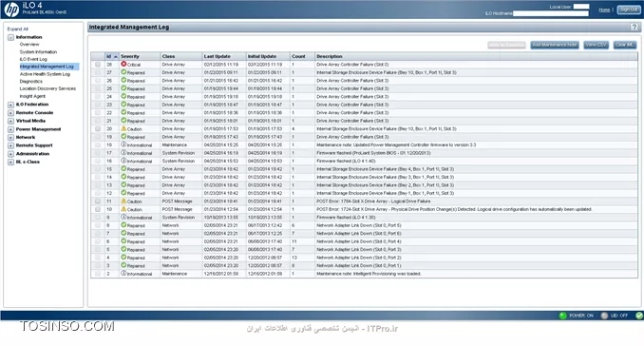This screenshot has height=346, width=644.
Task: Expand the Network tree node
Action: (10, 138)
